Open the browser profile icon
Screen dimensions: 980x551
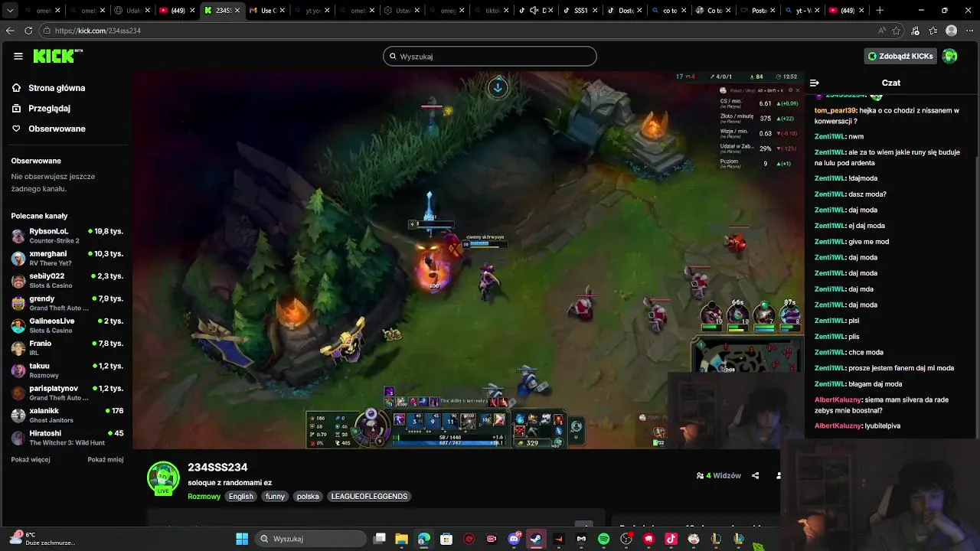[951, 31]
